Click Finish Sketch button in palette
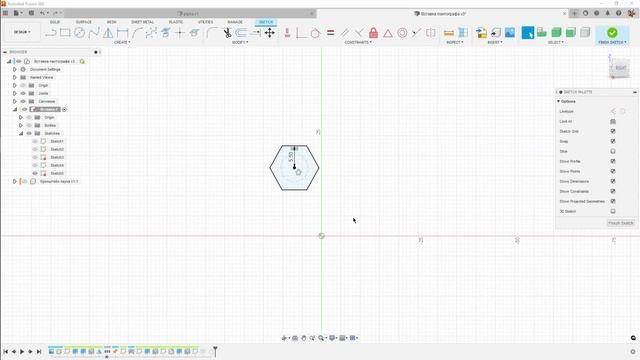Viewport: 640px width, 360px height. (x=621, y=223)
